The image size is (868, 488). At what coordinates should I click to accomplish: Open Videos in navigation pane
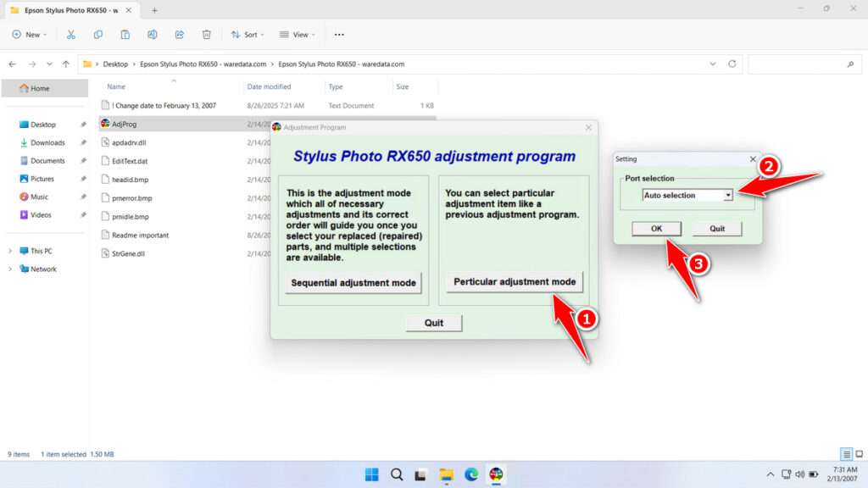[x=41, y=214]
